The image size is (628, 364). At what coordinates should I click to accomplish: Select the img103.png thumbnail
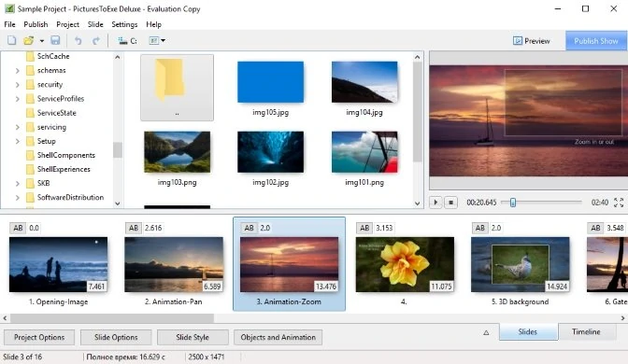[177, 152]
